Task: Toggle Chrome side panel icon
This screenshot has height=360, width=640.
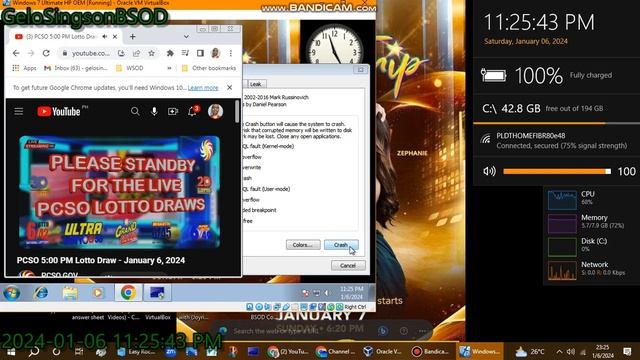Action: pyautogui.click(x=200, y=53)
